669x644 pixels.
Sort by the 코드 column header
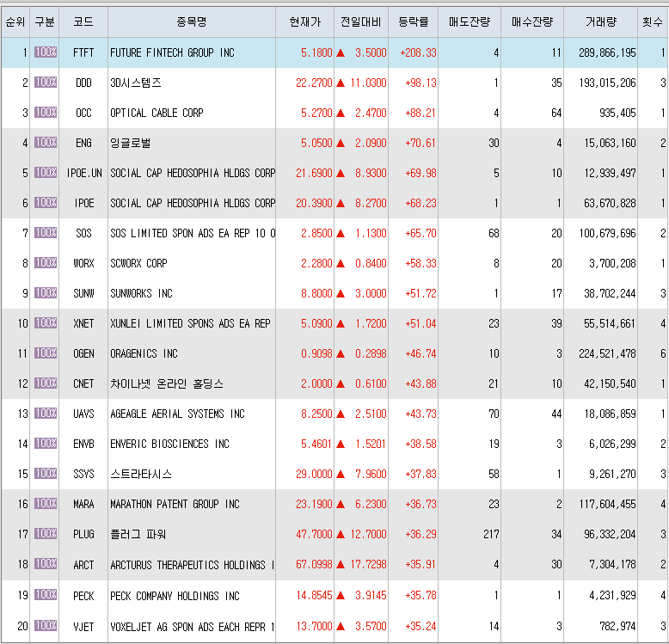83,21
